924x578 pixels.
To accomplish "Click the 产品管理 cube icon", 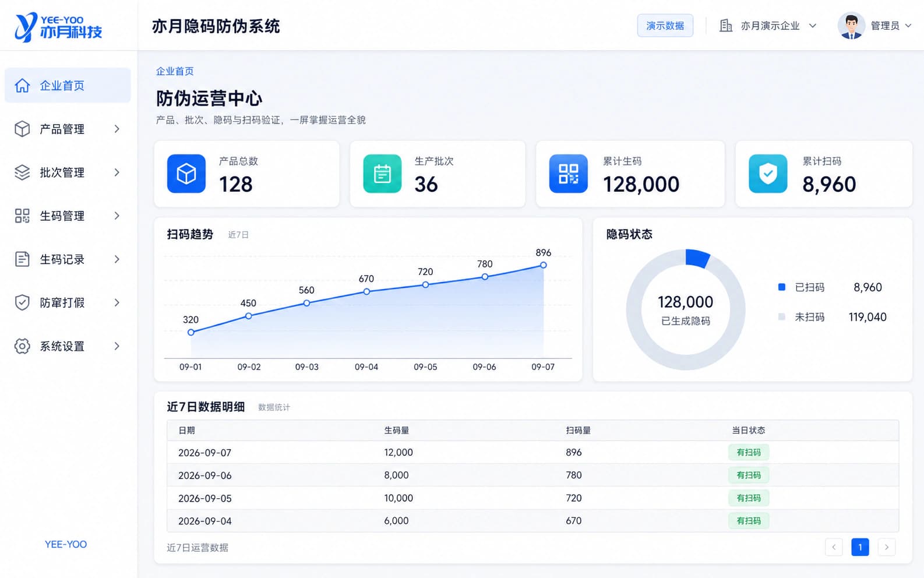I will pyautogui.click(x=22, y=129).
